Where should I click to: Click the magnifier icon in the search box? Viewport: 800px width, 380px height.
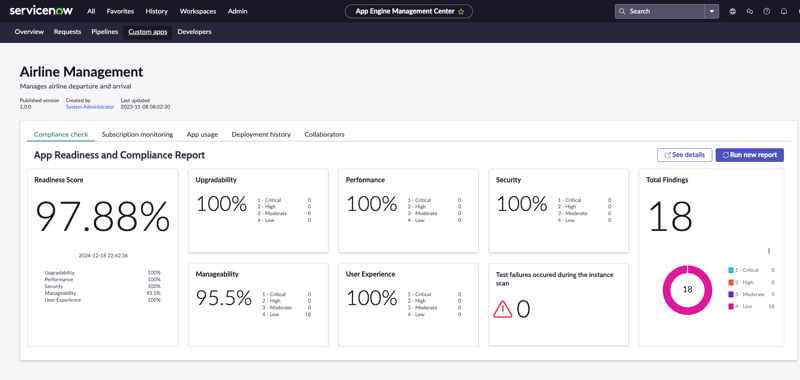(622, 11)
